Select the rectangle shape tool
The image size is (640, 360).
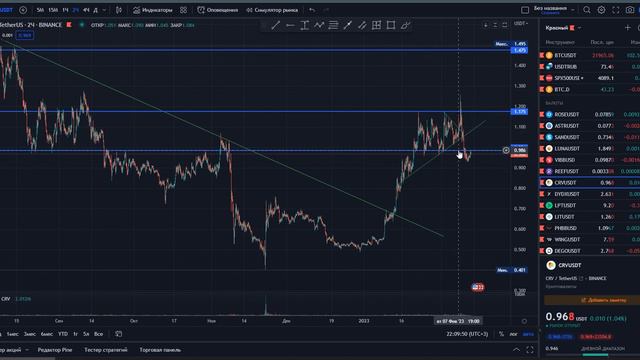click(391, 25)
